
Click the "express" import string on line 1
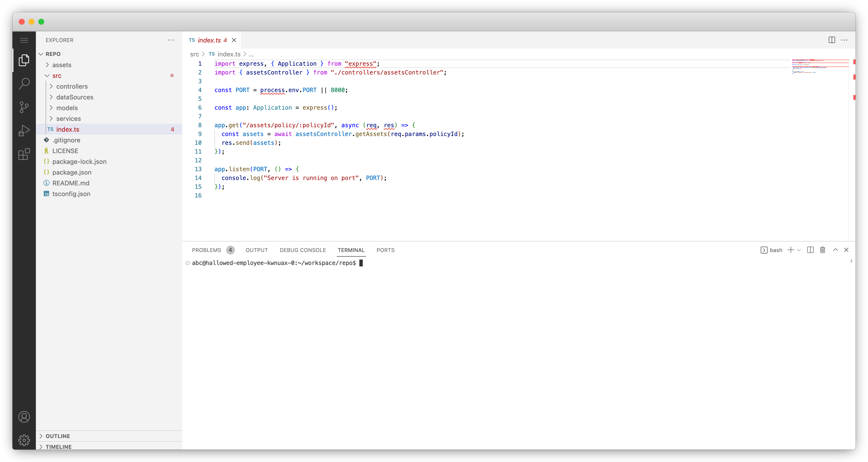click(361, 64)
